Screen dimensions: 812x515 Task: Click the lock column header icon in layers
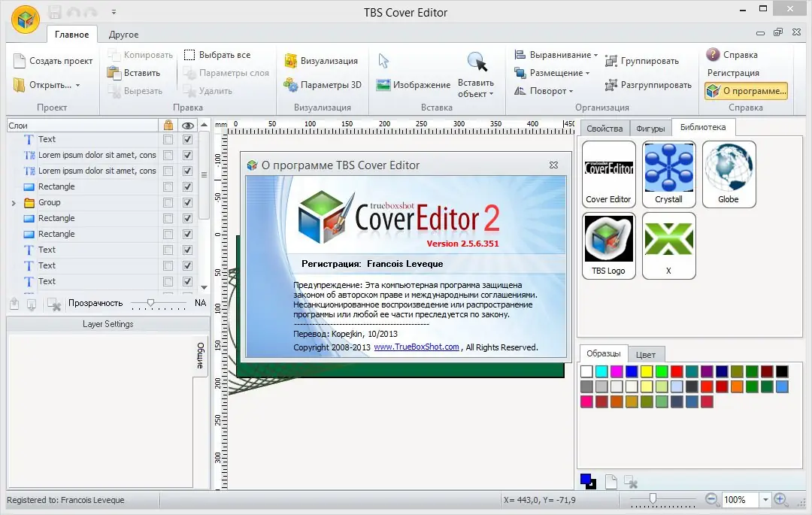pos(168,126)
